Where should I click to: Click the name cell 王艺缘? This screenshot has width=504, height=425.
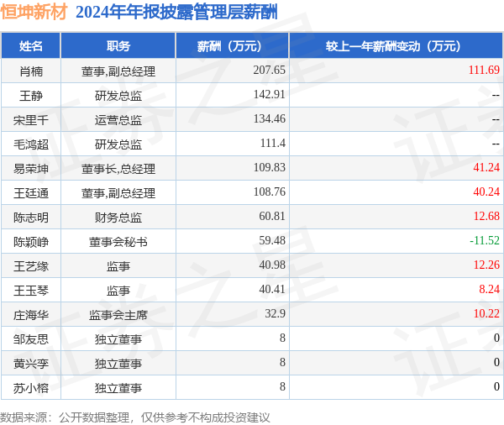(31, 266)
